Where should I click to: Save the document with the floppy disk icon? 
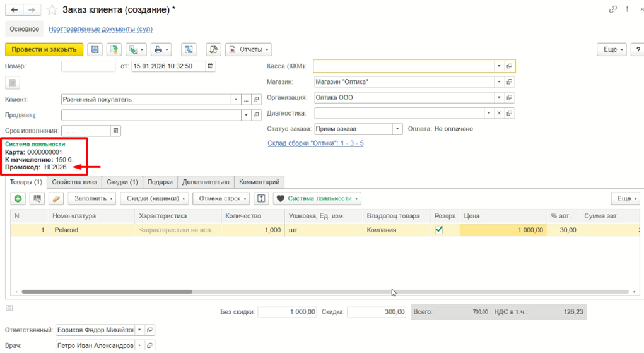coord(95,49)
